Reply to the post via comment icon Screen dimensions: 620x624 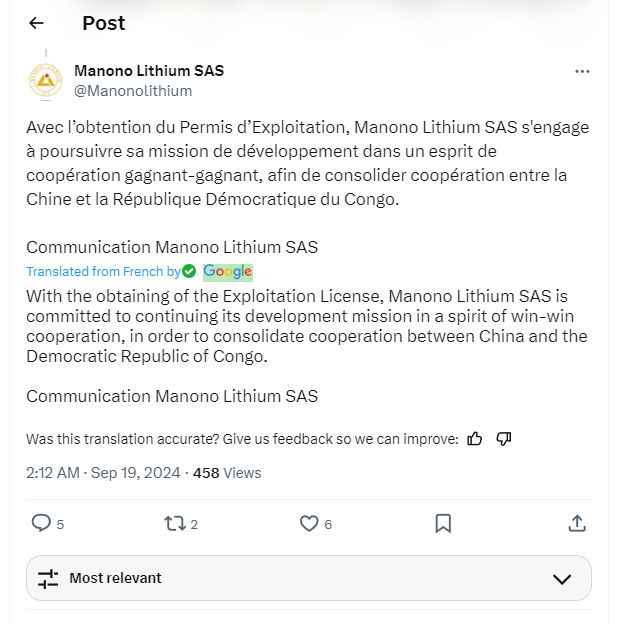pyautogui.click(x=41, y=523)
